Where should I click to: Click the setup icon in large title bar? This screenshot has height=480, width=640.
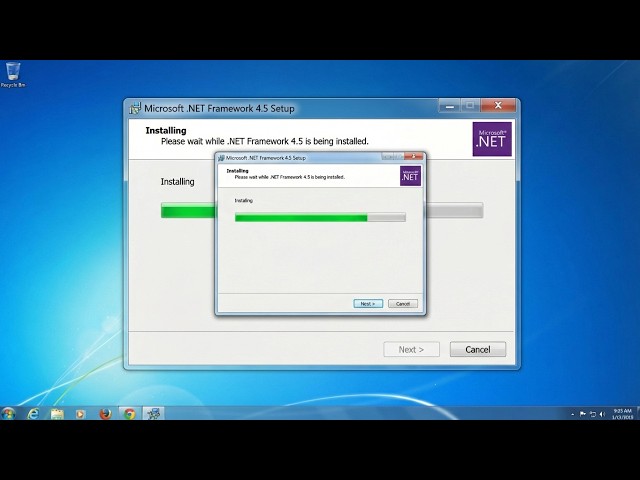coord(135,109)
